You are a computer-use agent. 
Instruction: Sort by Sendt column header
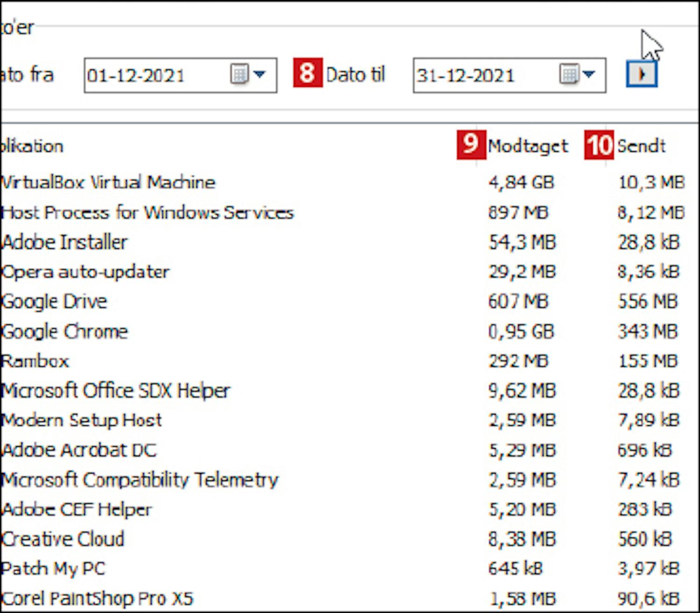641,146
